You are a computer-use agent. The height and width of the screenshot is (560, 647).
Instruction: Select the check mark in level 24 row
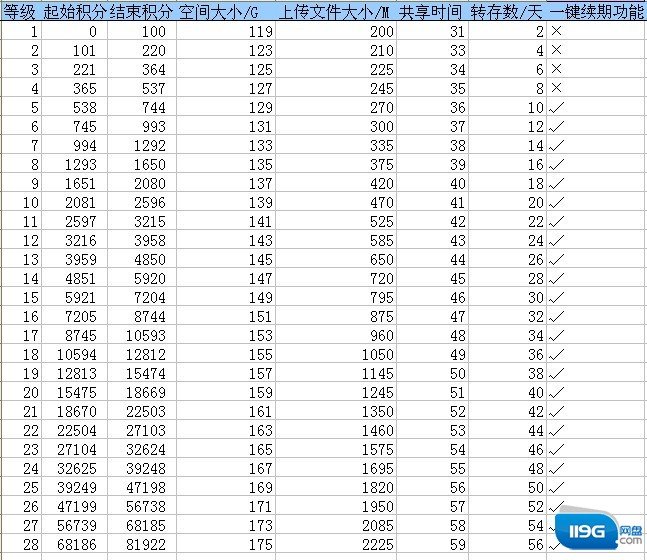click(x=557, y=468)
